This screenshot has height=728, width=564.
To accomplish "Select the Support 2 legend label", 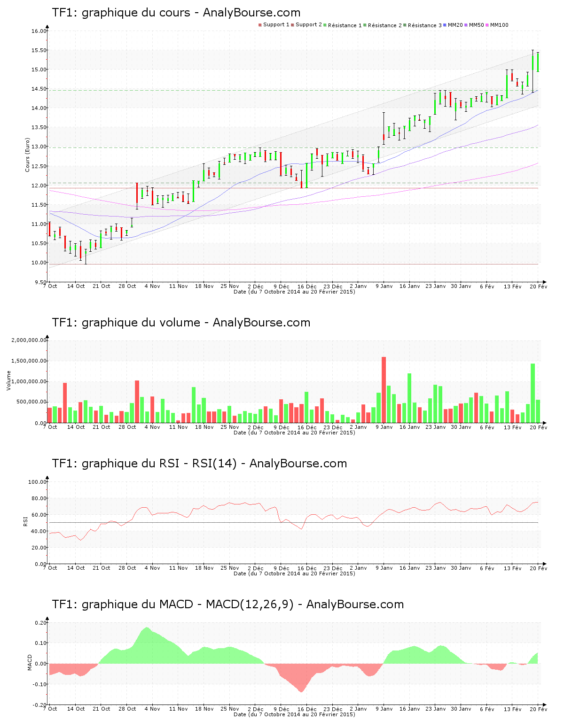I will click(x=309, y=25).
